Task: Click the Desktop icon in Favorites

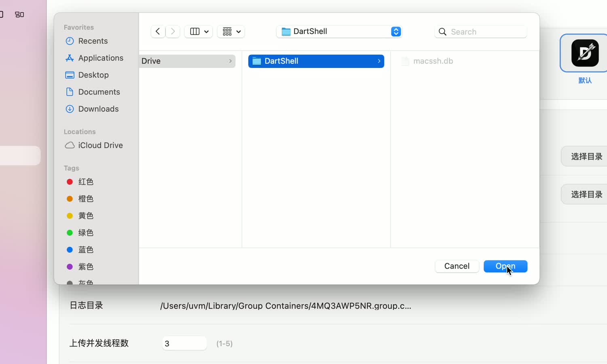Action: 70,75
